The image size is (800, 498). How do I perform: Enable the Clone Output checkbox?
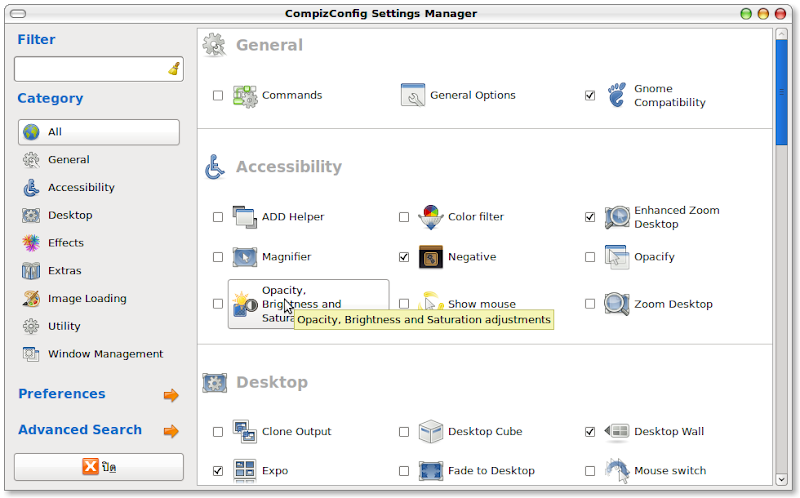tap(218, 432)
